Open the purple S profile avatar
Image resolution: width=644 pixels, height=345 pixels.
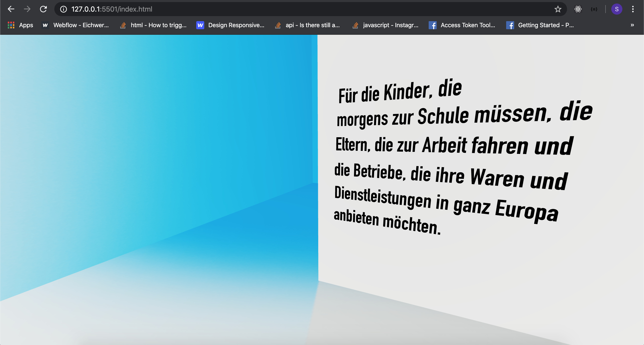click(617, 9)
